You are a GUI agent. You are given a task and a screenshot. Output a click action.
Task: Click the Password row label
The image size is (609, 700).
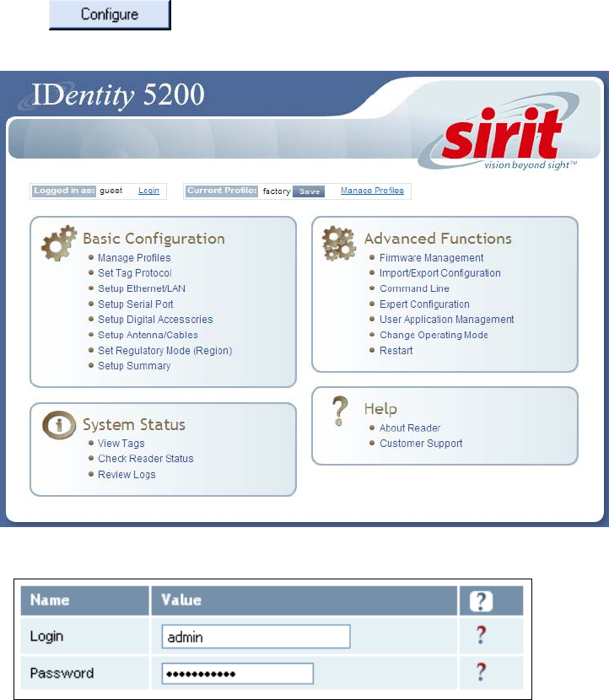[x=62, y=673]
